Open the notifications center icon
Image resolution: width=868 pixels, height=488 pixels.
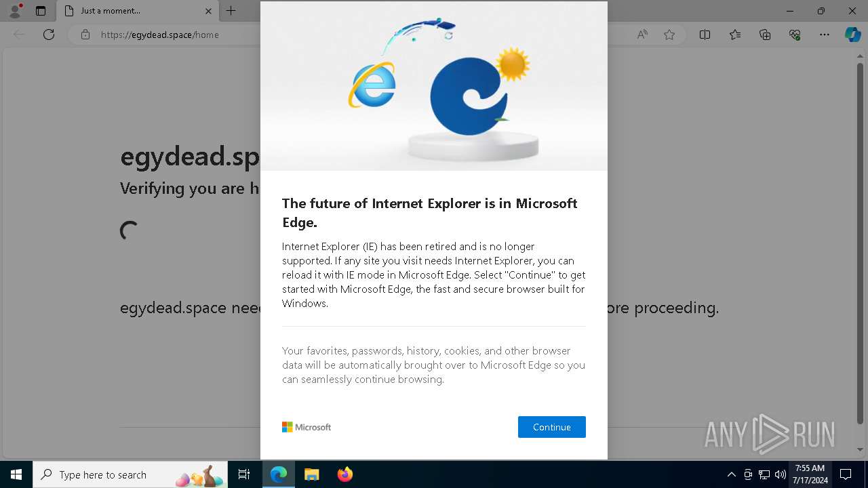tap(846, 474)
